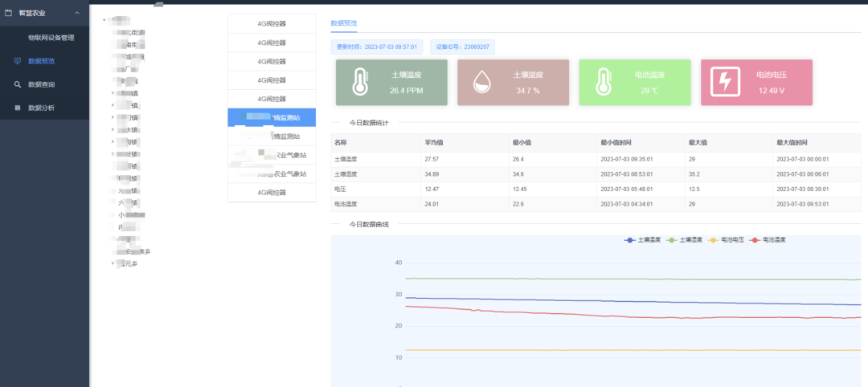The width and height of the screenshot is (868, 387).
Task: Click the 智慧农业 folder icon in sidebar
Action: click(8, 13)
